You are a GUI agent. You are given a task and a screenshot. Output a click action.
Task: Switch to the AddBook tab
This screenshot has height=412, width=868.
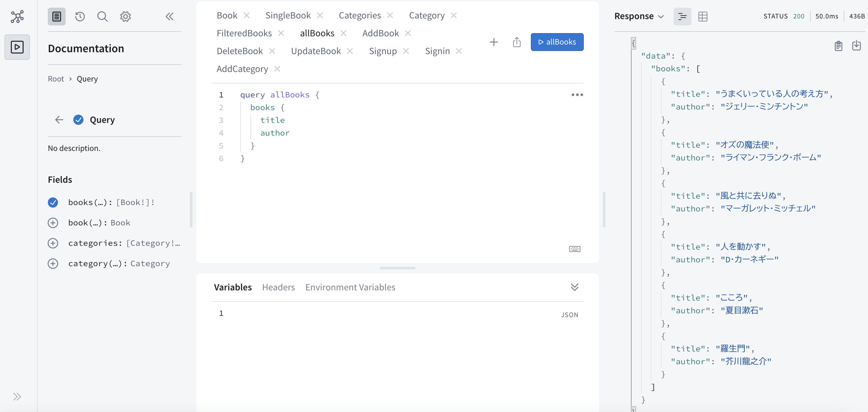point(380,33)
